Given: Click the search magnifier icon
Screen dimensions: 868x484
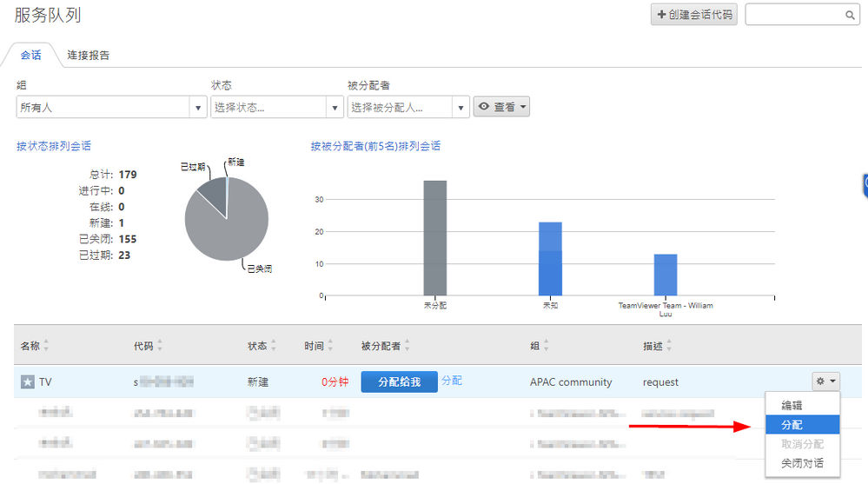Looking at the screenshot, I should [850, 15].
